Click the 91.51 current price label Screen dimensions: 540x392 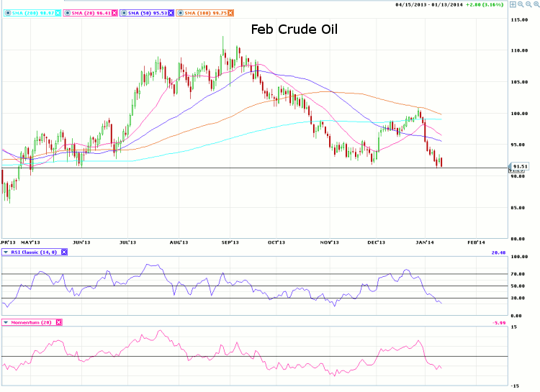pyautogui.click(x=521, y=166)
